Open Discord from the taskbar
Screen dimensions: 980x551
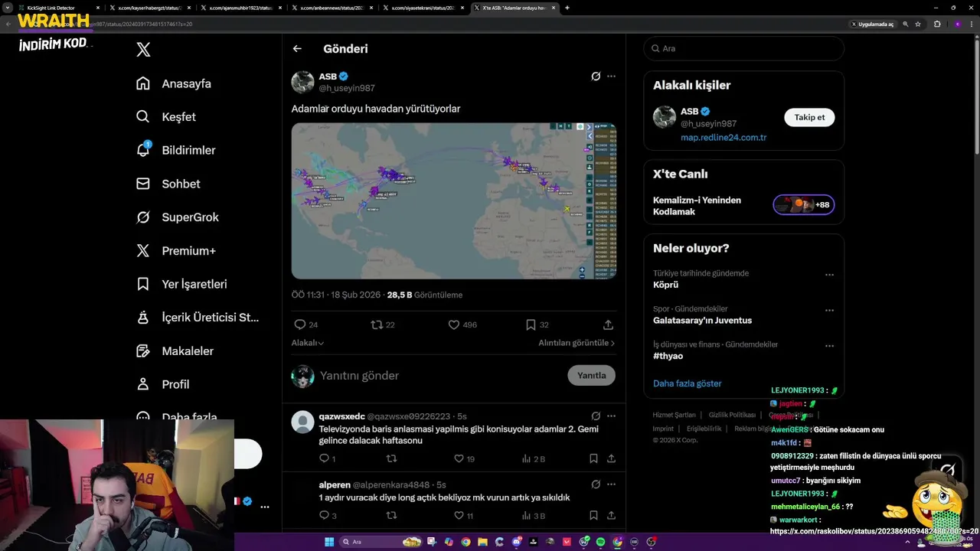[x=517, y=542]
